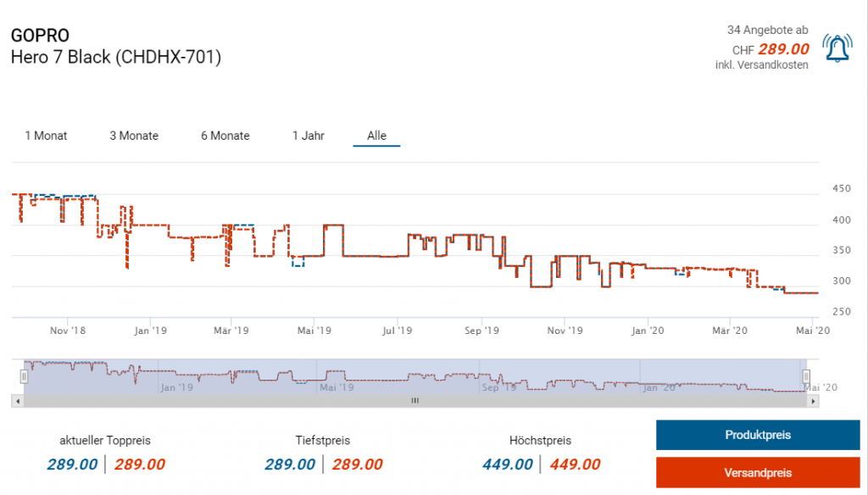Click the left navigator range handle
868x495 pixels.
[25, 376]
